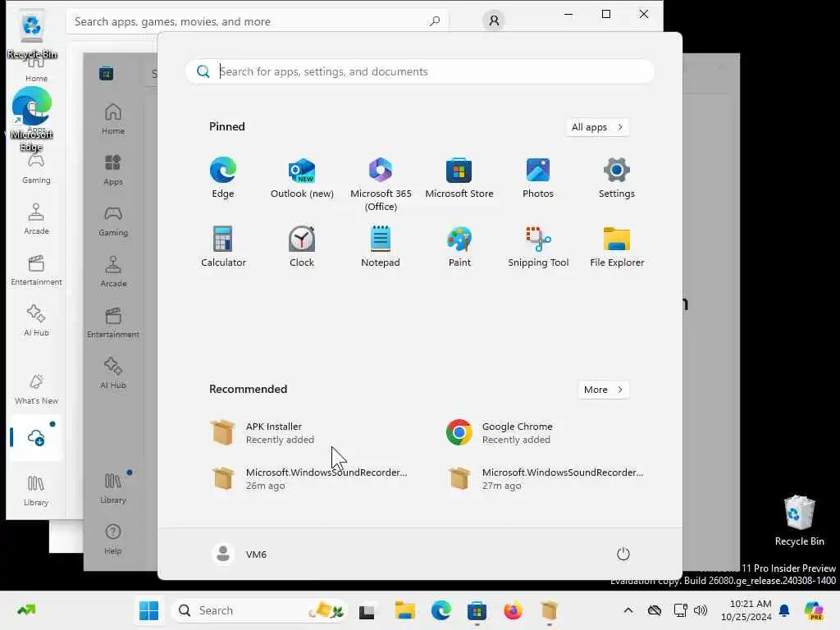Open Store profile account icon
Screen dimensions: 840x630
pyautogui.click(x=493, y=21)
